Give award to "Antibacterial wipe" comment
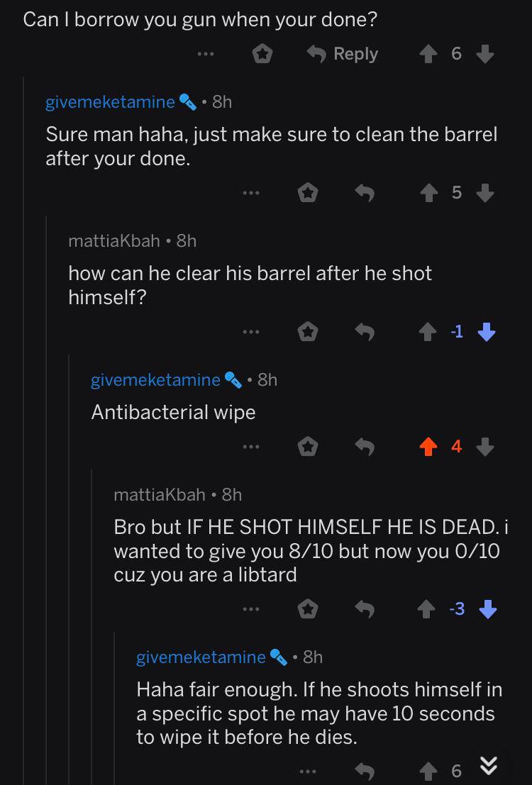The image size is (532, 785). click(307, 447)
